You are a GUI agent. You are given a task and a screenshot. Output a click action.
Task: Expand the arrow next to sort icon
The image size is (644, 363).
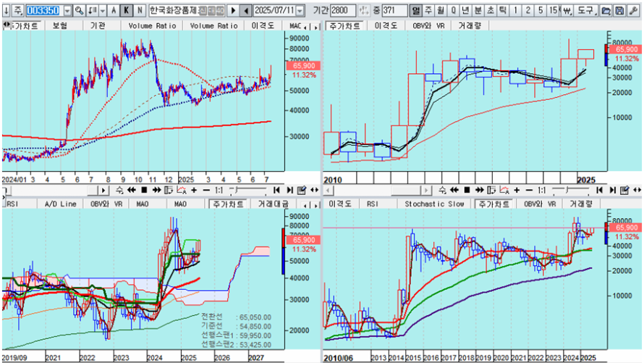[103, 10]
